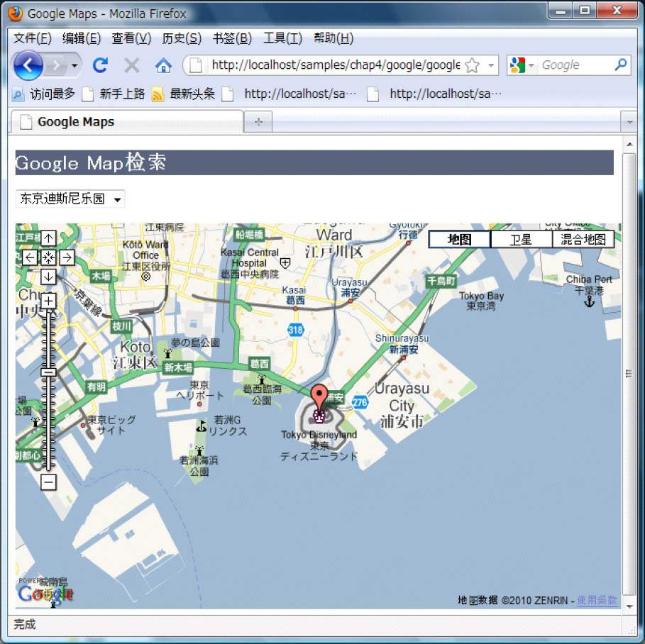Viewport: 645px width, 644px height.
Task: Pan the map down with the arrow
Action: coord(48,277)
